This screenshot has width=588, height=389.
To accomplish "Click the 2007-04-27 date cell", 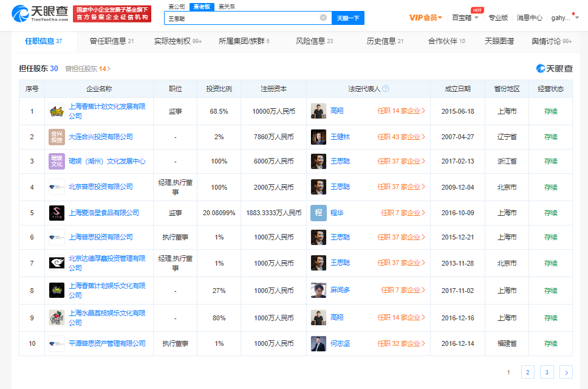I will (457, 137).
